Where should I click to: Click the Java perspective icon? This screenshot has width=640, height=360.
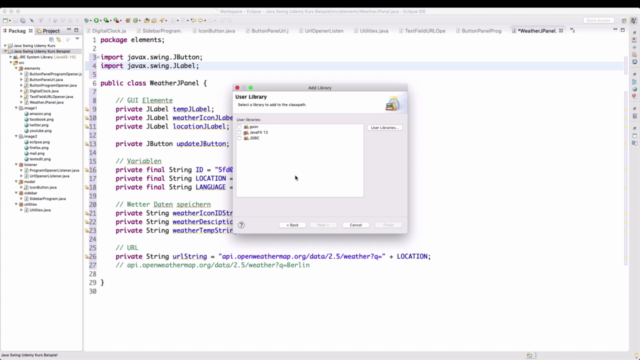[x=633, y=20]
